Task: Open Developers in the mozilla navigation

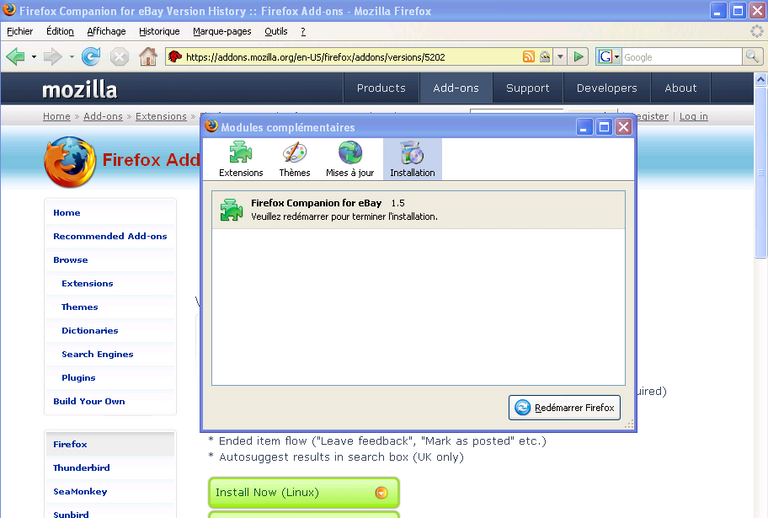Action: (x=607, y=88)
